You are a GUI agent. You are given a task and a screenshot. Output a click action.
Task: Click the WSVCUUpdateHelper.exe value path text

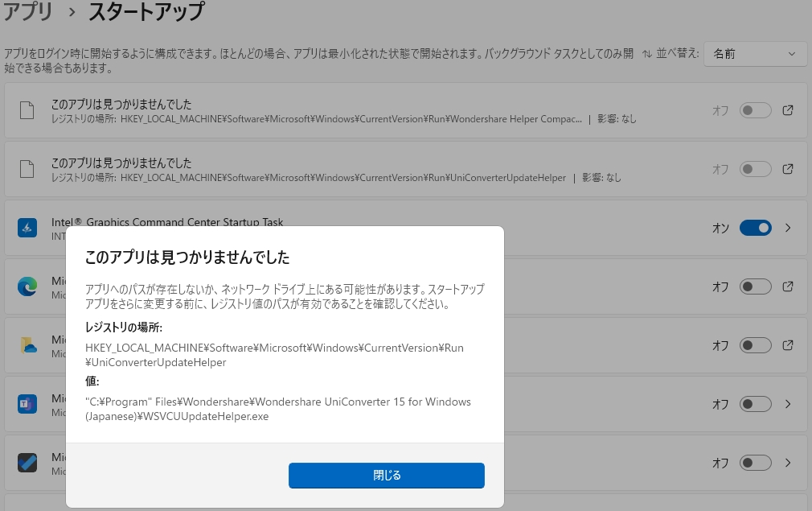point(278,409)
